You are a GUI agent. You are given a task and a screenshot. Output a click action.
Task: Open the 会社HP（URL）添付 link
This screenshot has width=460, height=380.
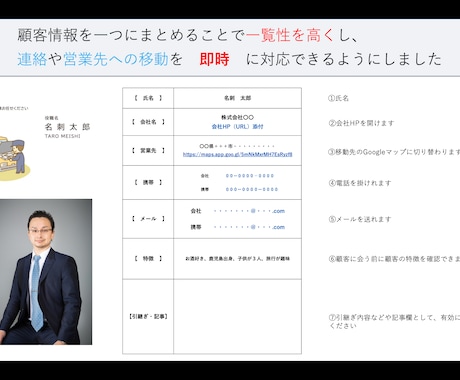point(237,127)
